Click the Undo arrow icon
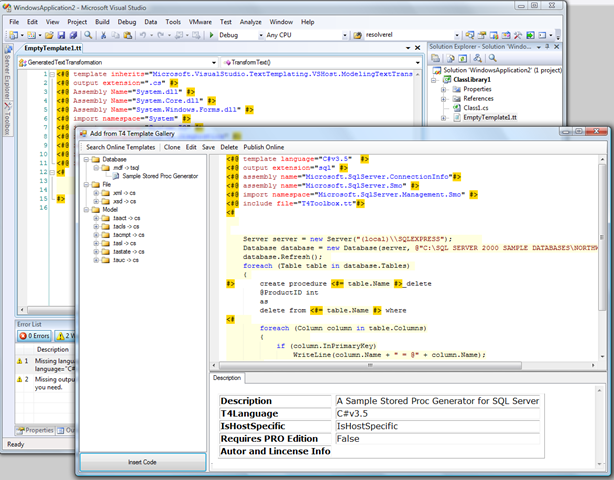 pyautogui.click(x=143, y=35)
